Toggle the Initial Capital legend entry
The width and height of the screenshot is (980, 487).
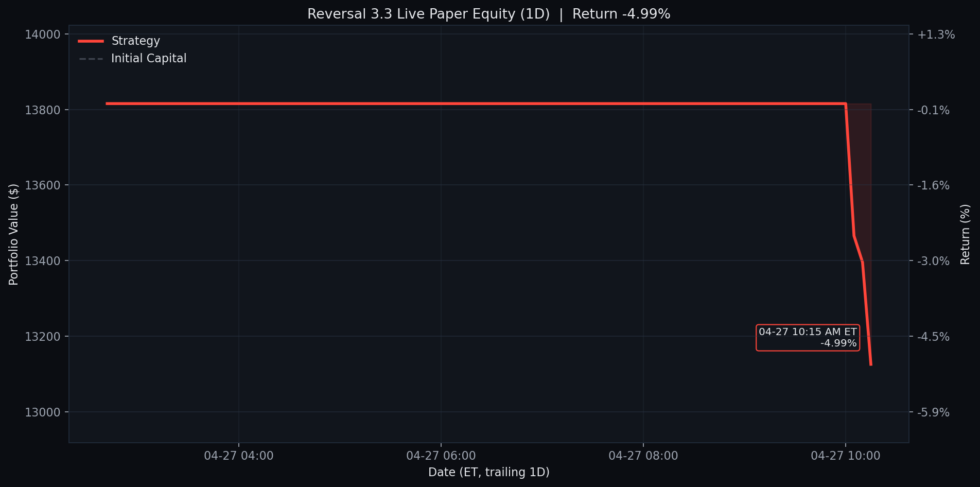[148, 58]
